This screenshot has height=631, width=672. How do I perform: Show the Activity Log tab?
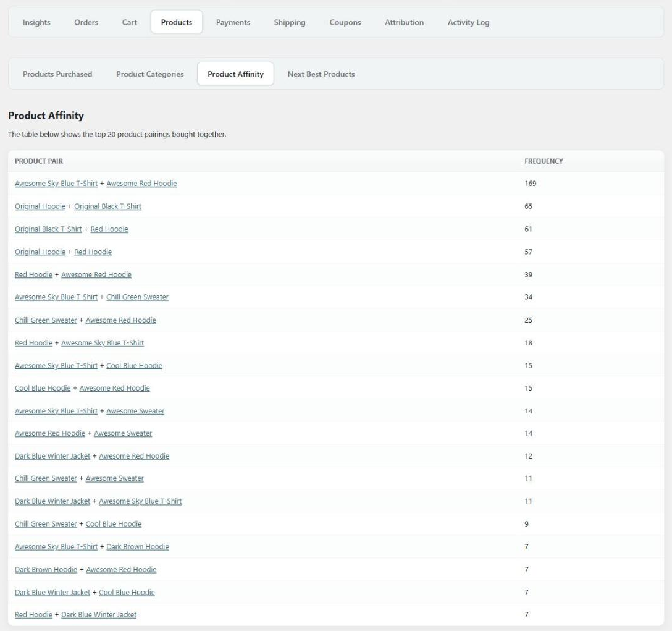(x=468, y=22)
